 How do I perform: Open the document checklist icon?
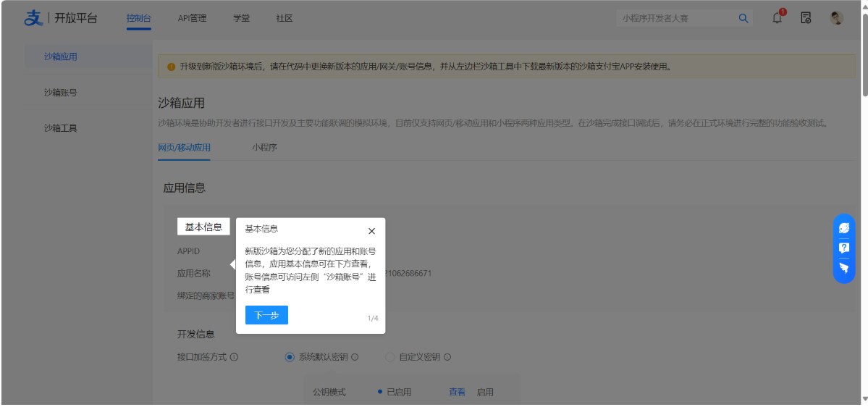coord(806,18)
